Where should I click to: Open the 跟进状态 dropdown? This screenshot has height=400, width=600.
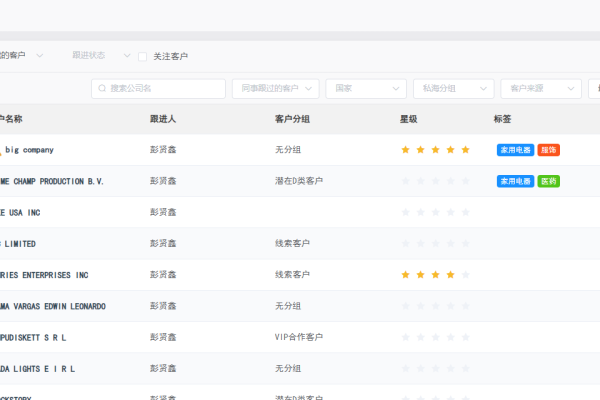(101, 56)
